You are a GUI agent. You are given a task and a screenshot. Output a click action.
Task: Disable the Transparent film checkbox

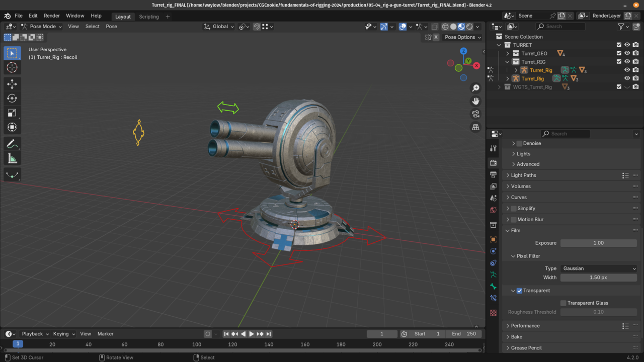[519, 291]
